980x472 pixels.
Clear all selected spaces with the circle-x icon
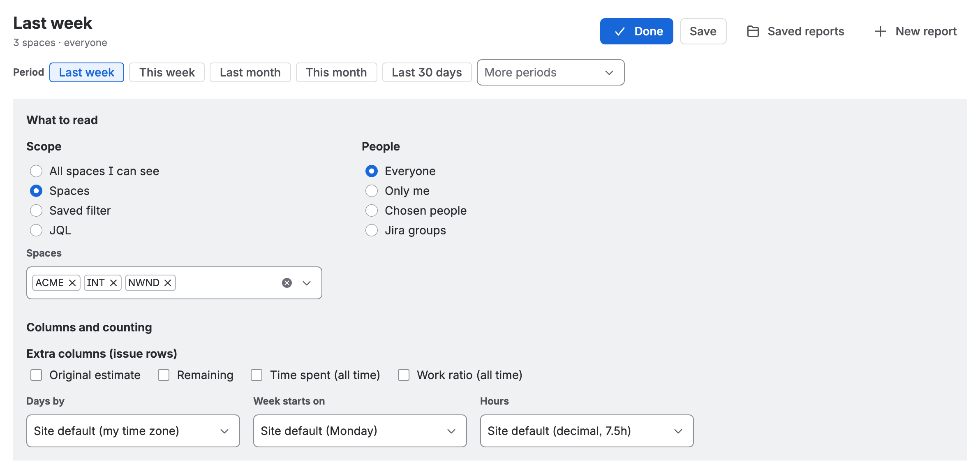[287, 283]
